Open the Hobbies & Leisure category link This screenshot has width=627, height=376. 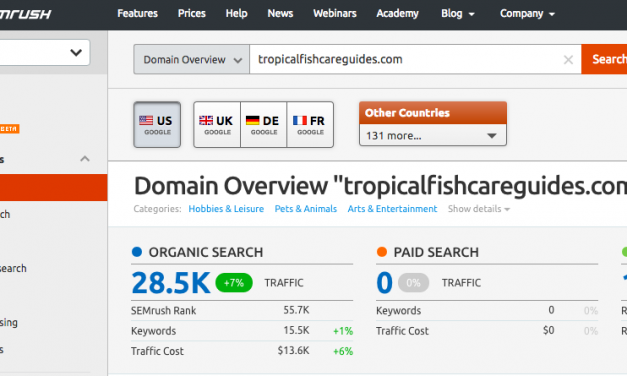[x=226, y=209]
